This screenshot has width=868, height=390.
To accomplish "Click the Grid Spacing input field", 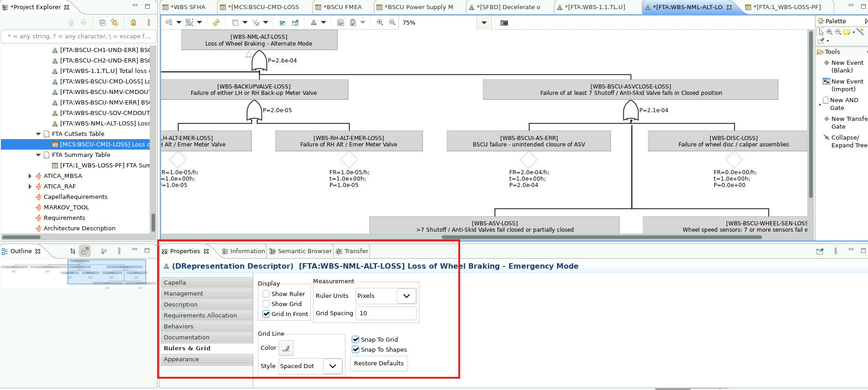I will click(x=386, y=313).
